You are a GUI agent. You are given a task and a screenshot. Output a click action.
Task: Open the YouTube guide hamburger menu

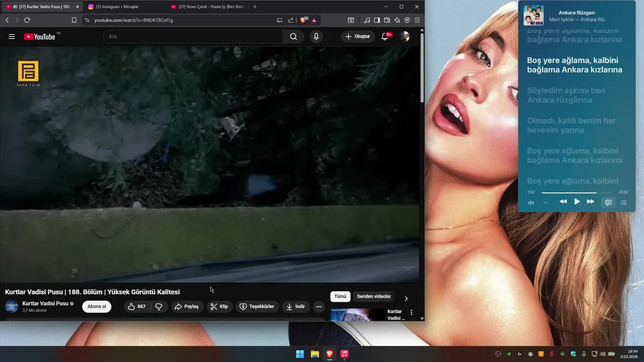[x=12, y=36]
